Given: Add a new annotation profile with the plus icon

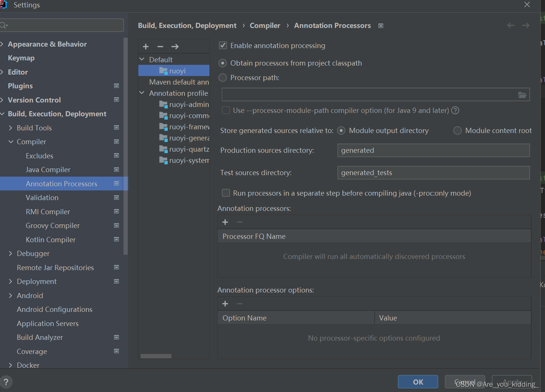Looking at the screenshot, I should (145, 46).
